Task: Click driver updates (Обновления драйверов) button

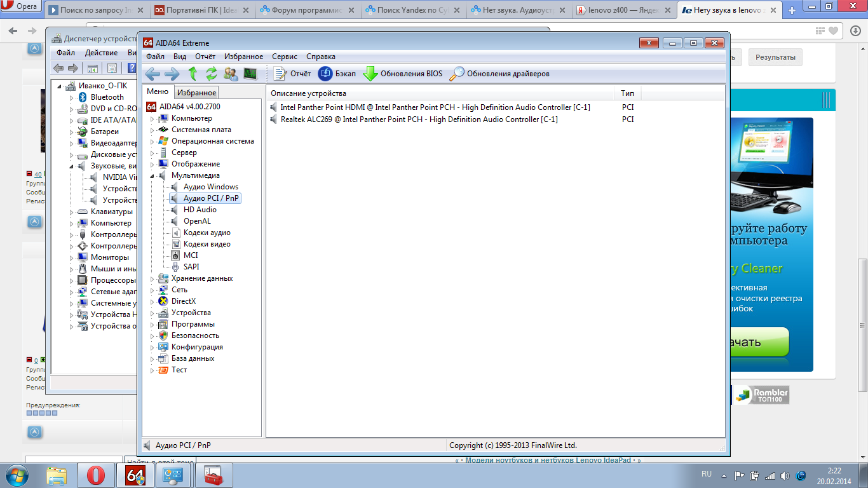Action: pyautogui.click(x=499, y=74)
